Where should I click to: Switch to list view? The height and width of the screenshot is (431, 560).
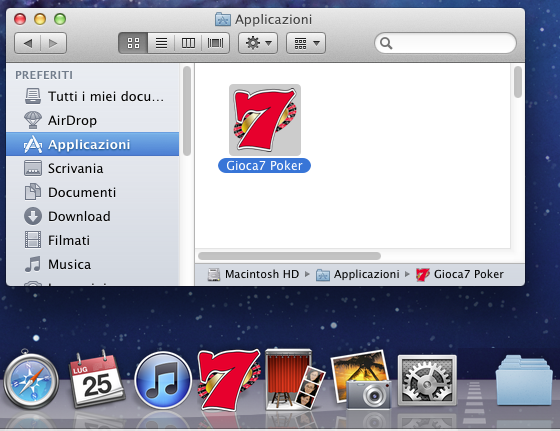click(x=161, y=43)
